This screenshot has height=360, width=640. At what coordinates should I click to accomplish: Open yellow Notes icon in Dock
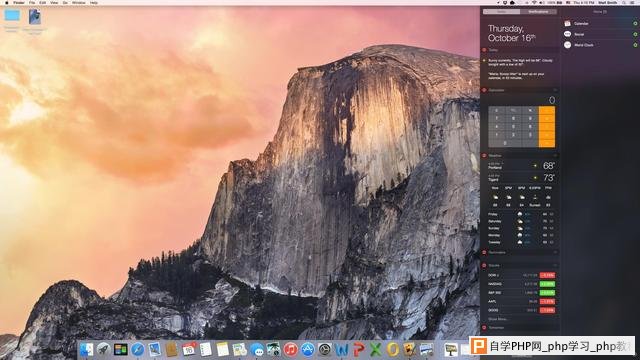point(222,349)
